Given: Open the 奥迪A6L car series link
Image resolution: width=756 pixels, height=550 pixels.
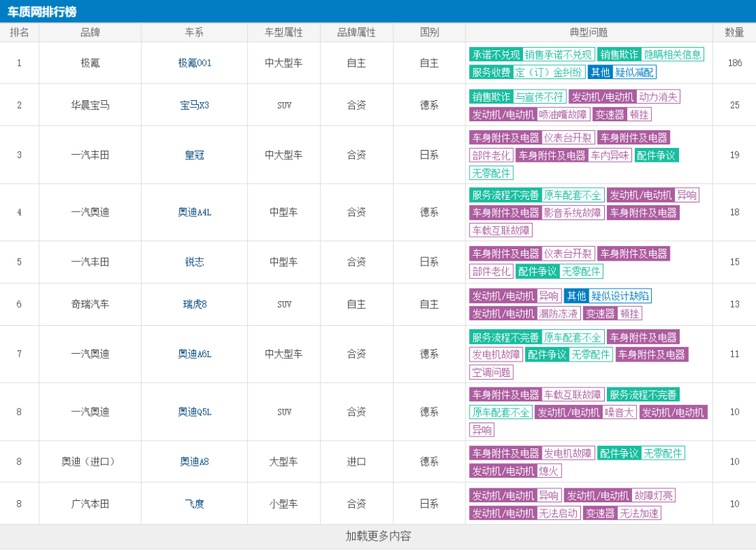Looking at the screenshot, I should coord(195,354).
